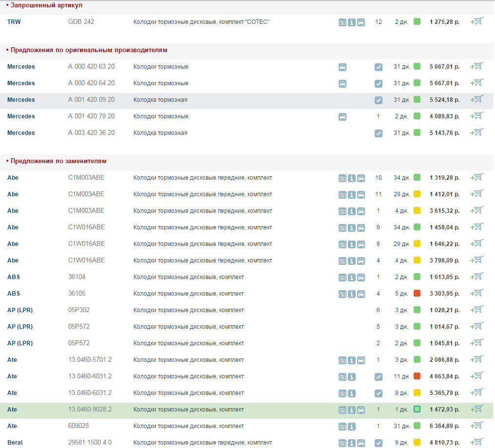Show info icon for Ate 13.0460-9028.2
The image size is (495, 448).
(352, 410)
